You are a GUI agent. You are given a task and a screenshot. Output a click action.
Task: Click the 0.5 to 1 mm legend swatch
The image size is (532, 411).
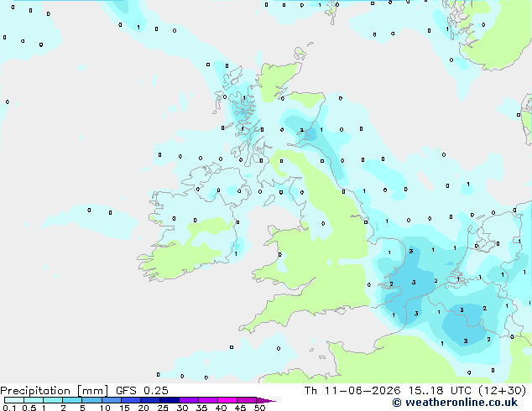(34, 400)
